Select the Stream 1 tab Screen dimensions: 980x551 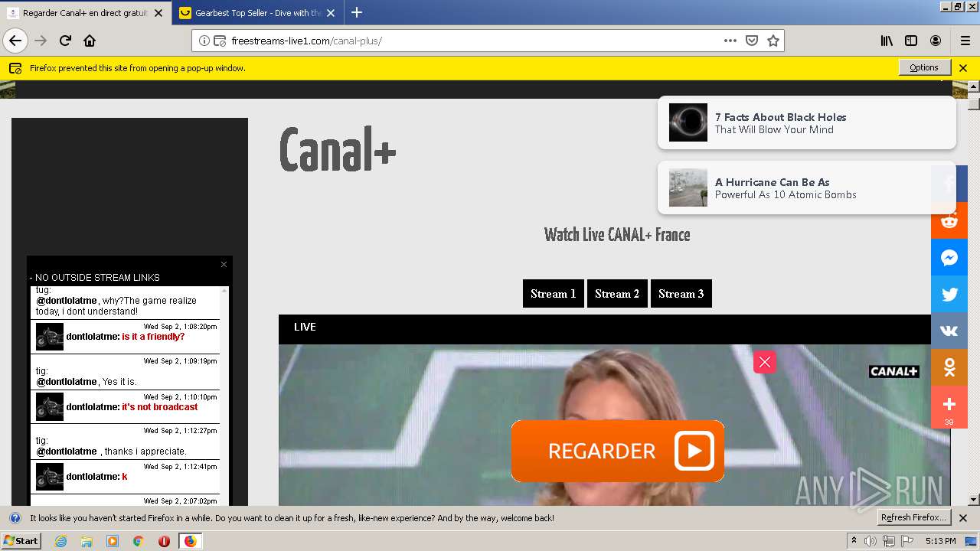pyautogui.click(x=554, y=294)
